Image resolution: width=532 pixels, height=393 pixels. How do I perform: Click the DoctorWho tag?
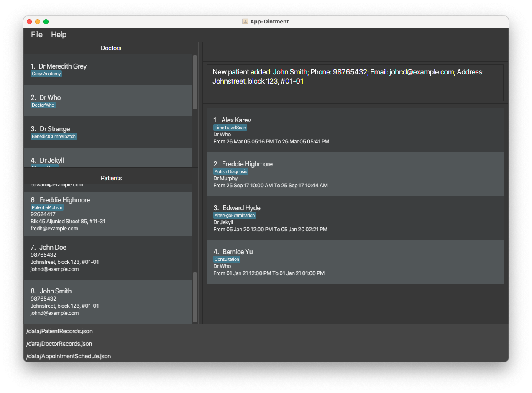click(43, 105)
